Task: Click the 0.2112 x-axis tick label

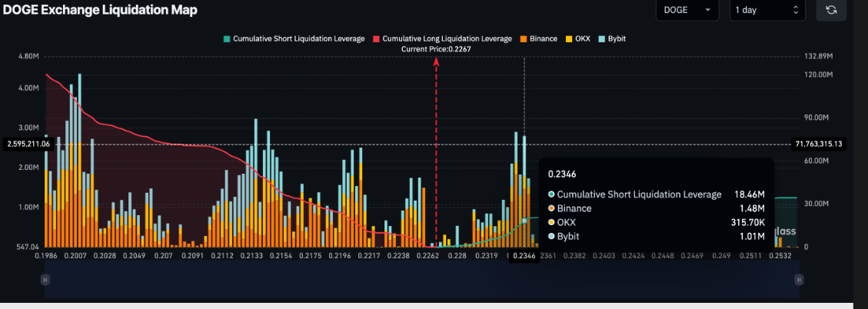Action: (222, 256)
